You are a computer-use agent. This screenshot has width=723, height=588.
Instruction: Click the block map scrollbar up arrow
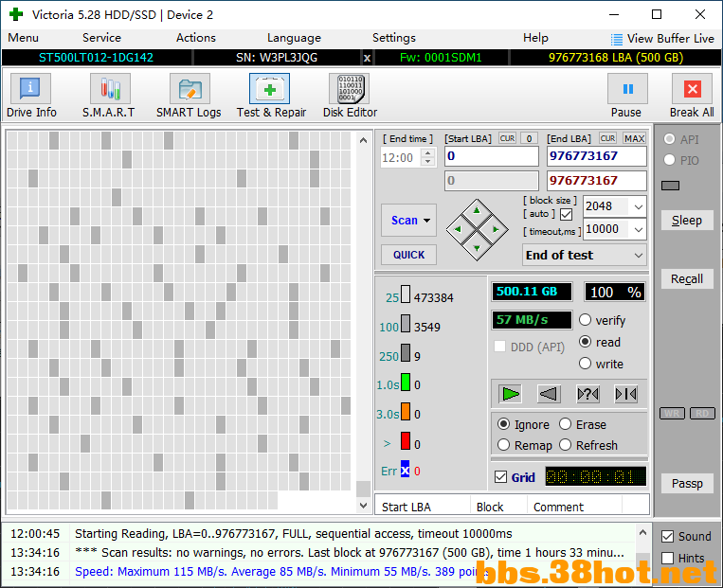coord(363,140)
